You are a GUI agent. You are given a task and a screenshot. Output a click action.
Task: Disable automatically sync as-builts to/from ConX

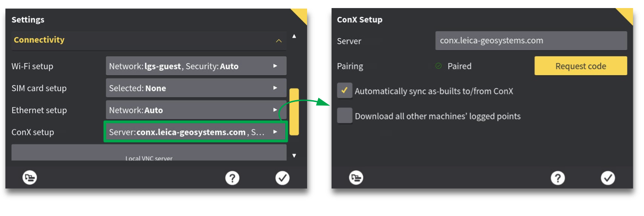click(345, 91)
